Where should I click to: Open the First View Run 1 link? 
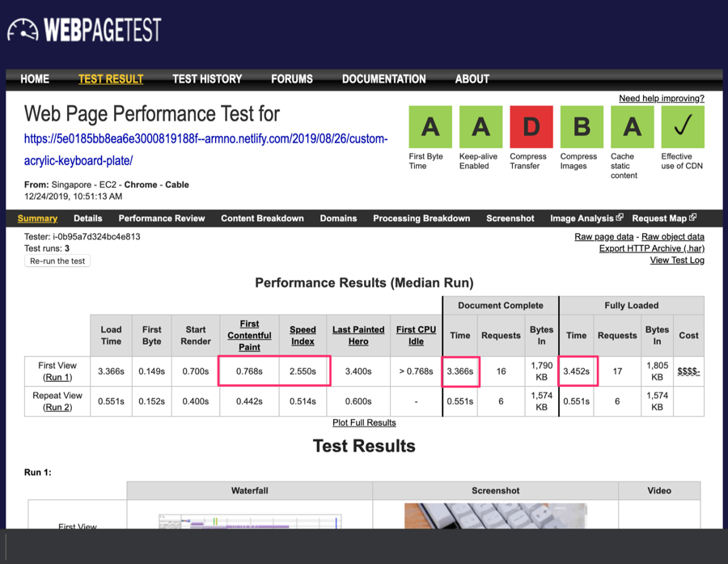(x=57, y=377)
